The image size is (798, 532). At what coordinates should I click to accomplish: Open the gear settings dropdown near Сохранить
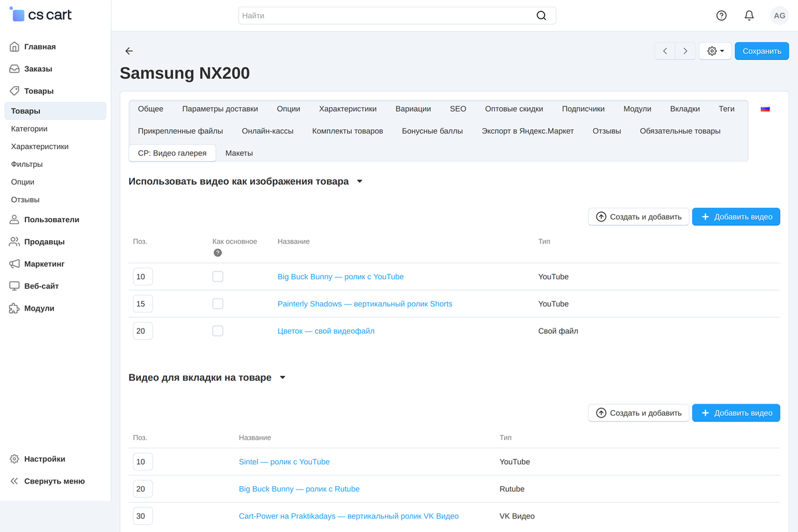pyautogui.click(x=716, y=51)
